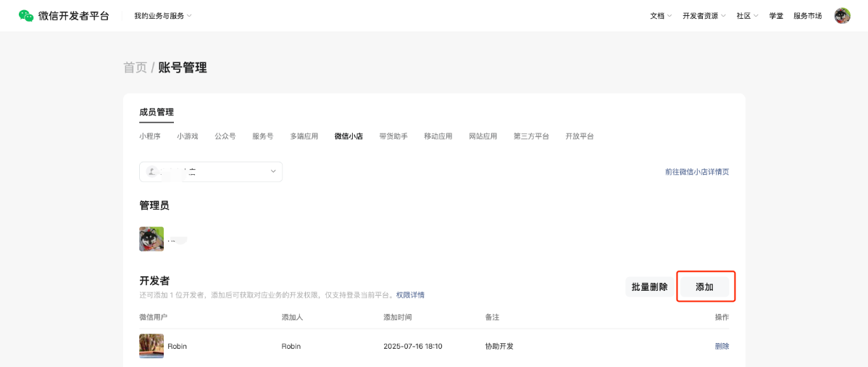Screen dimensions: 868x367
Task: Expand the 开发者资源 menu
Action: tap(704, 16)
